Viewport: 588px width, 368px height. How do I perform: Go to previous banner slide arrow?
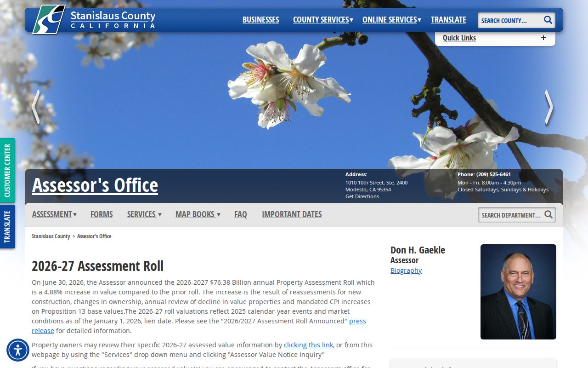pyautogui.click(x=35, y=107)
